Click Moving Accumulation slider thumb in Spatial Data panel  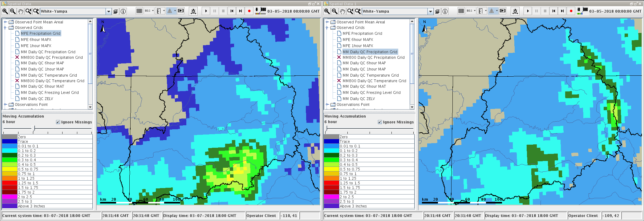pyautogui.click(x=34, y=128)
